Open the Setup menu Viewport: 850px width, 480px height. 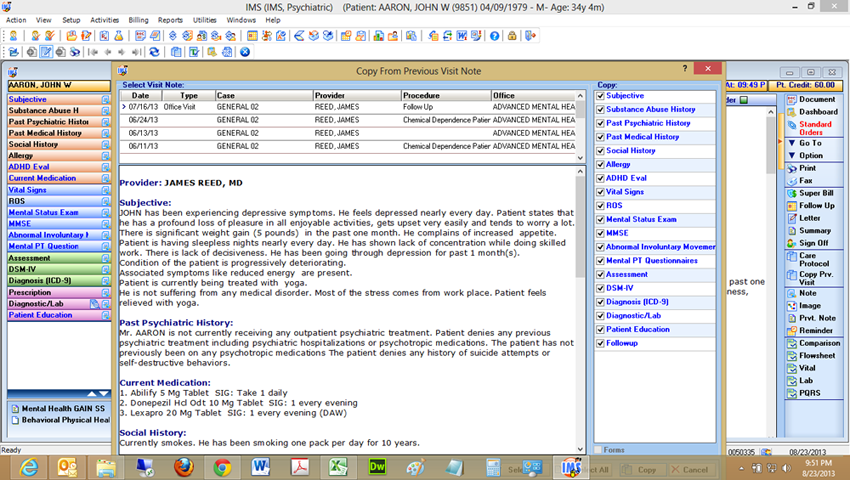point(71,20)
